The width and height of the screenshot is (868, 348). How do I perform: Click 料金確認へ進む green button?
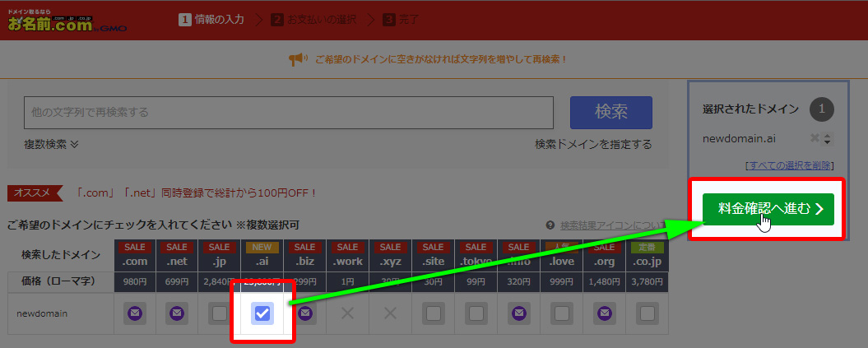click(x=768, y=209)
